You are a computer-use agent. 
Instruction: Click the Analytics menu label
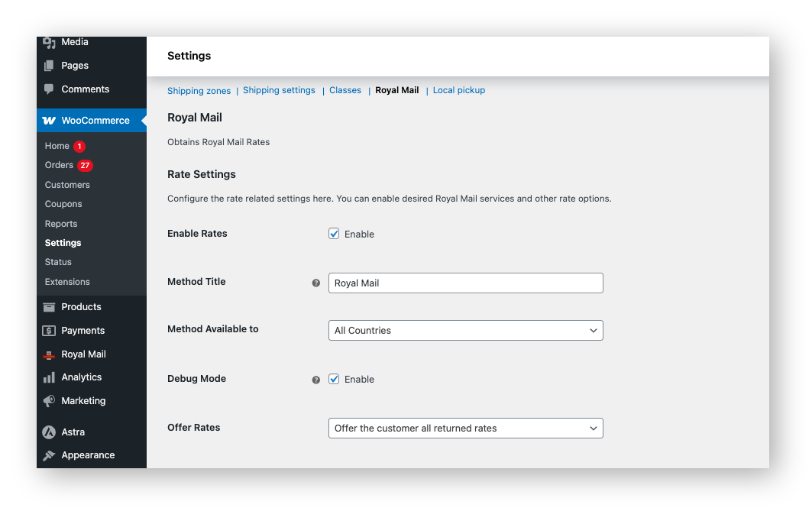tap(81, 378)
